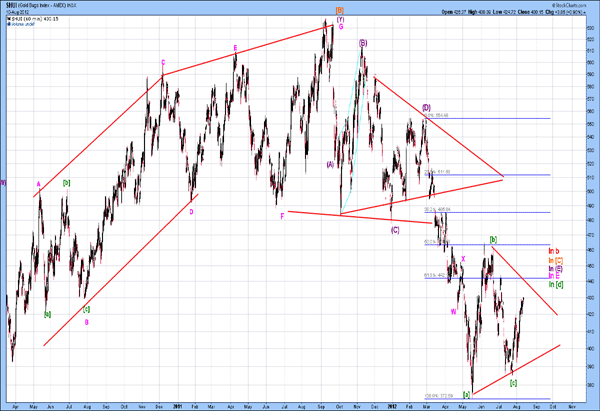This screenshot has height=411, width=600.
Task: Click the magenta F wave label
Action: point(282,217)
